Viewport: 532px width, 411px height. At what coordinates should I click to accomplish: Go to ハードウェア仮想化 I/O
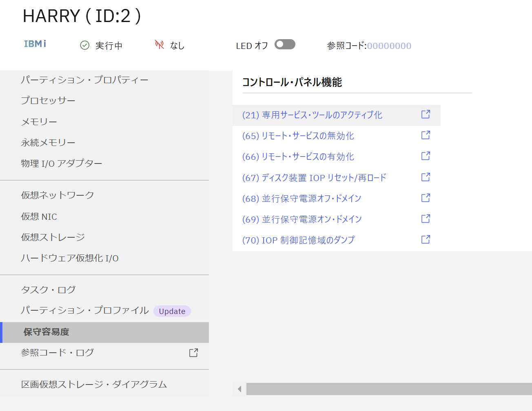point(70,258)
